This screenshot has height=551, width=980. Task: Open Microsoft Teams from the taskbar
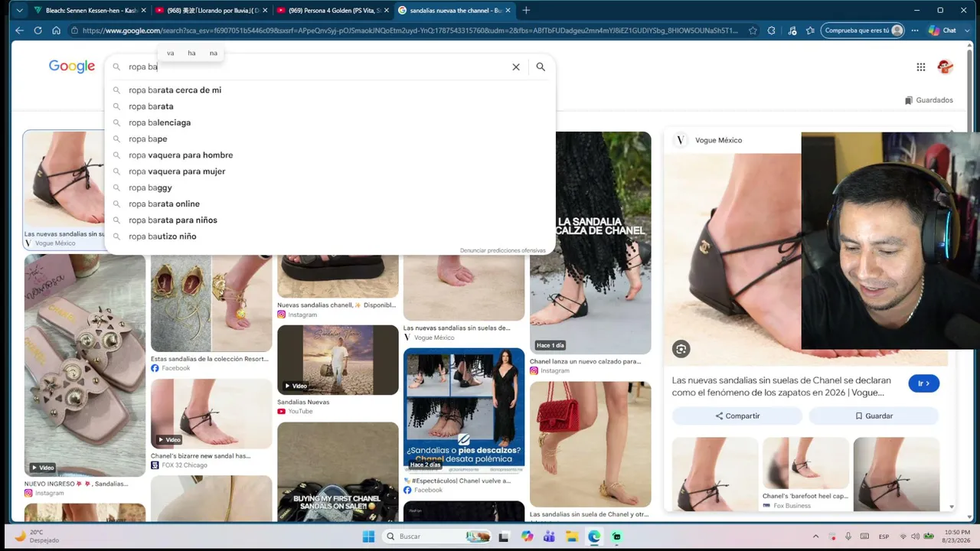(549, 536)
